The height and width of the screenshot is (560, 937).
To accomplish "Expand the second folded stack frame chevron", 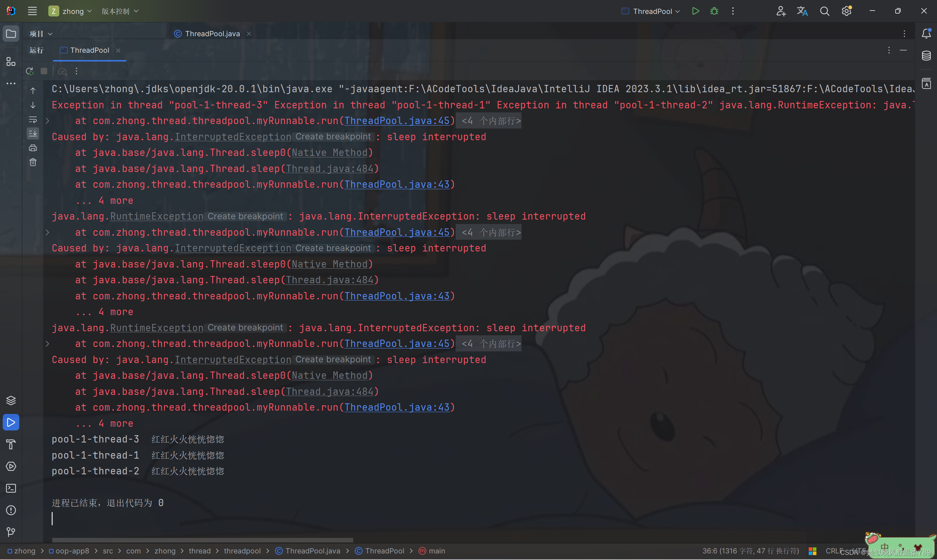I will pyautogui.click(x=47, y=232).
